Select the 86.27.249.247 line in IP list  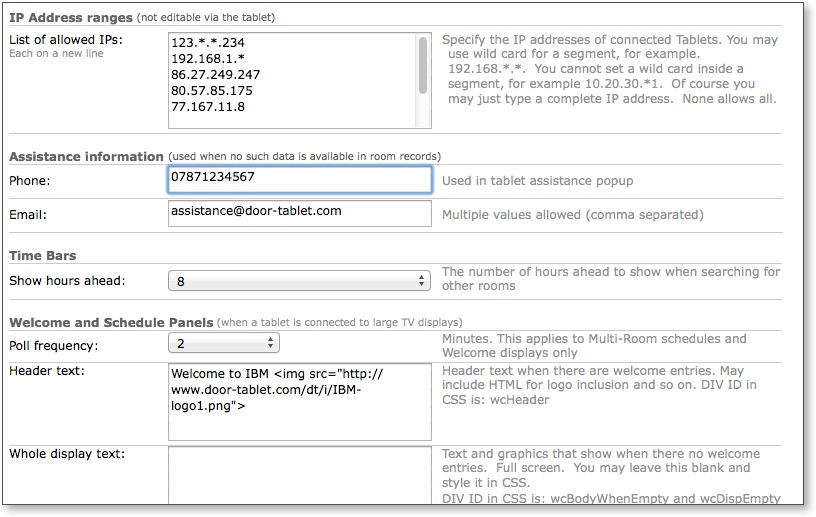point(216,75)
